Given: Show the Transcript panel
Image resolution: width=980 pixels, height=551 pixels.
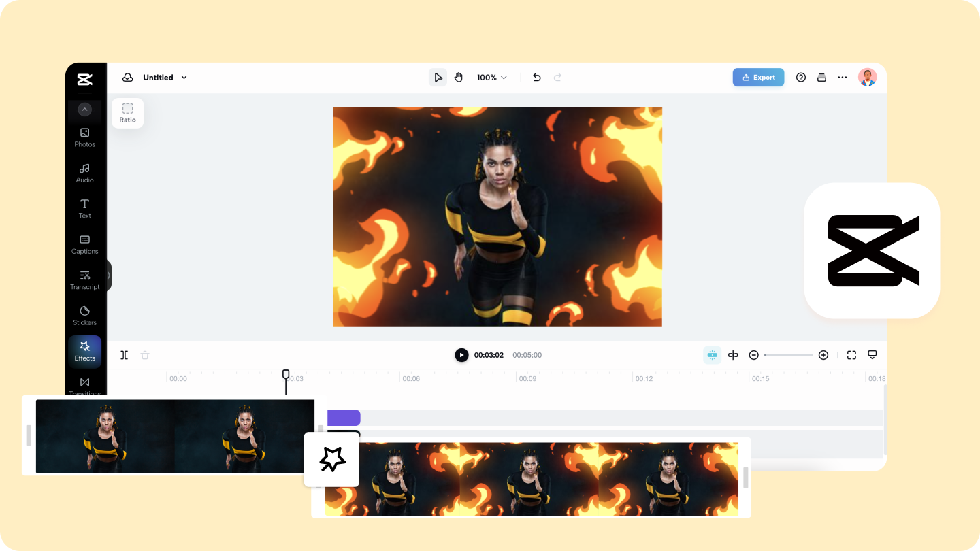Looking at the screenshot, I should (84, 280).
